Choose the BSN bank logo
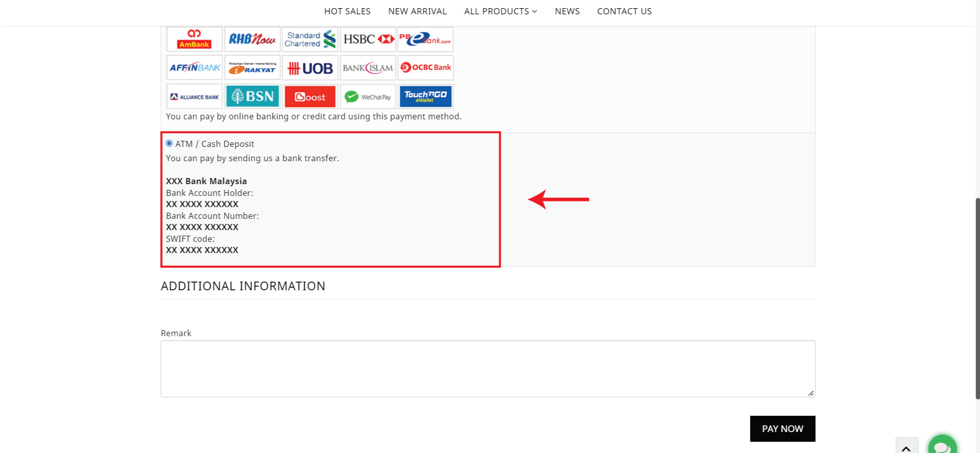 (252, 96)
